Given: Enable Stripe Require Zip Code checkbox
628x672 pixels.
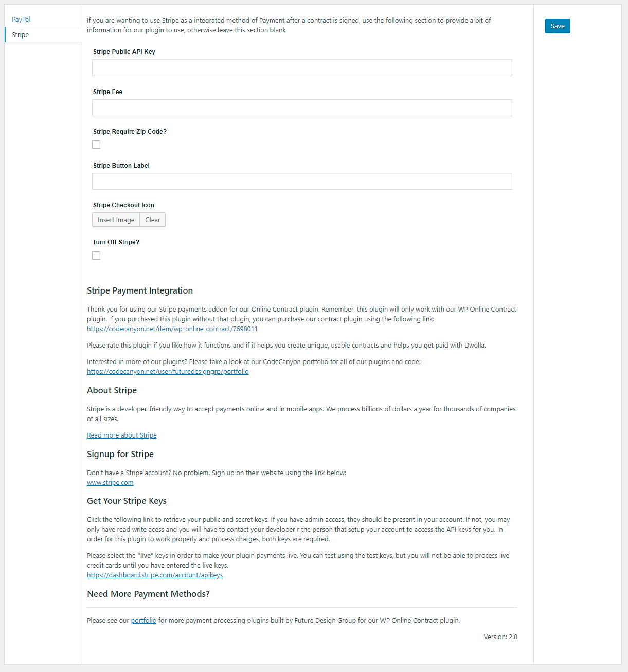Looking at the screenshot, I should [96, 145].
